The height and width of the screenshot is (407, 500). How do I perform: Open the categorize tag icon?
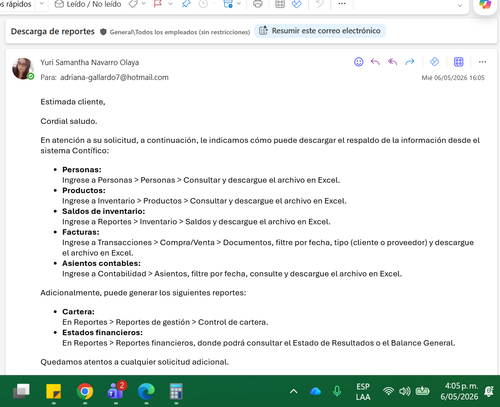pyautogui.click(x=133, y=4)
